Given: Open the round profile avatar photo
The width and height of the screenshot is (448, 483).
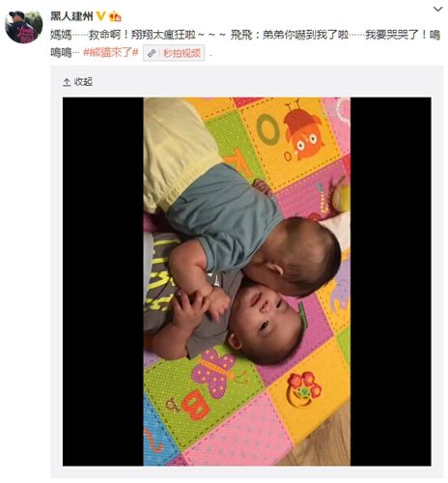Looking at the screenshot, I should click(x=24, y=26).
